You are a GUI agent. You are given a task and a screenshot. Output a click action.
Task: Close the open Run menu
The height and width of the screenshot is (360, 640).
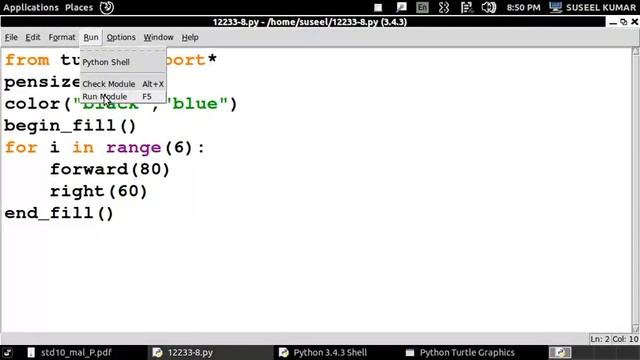click(91, 37)
